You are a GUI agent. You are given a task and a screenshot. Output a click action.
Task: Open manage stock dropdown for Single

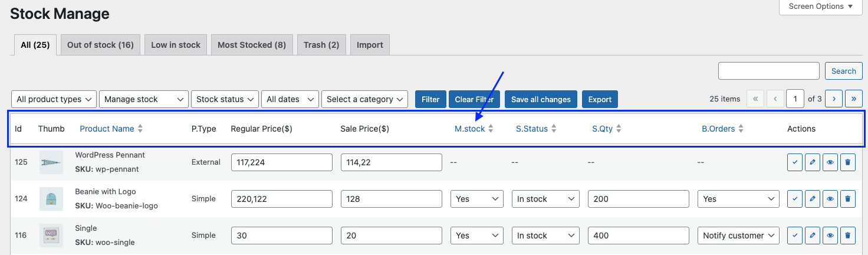(477, 236)
